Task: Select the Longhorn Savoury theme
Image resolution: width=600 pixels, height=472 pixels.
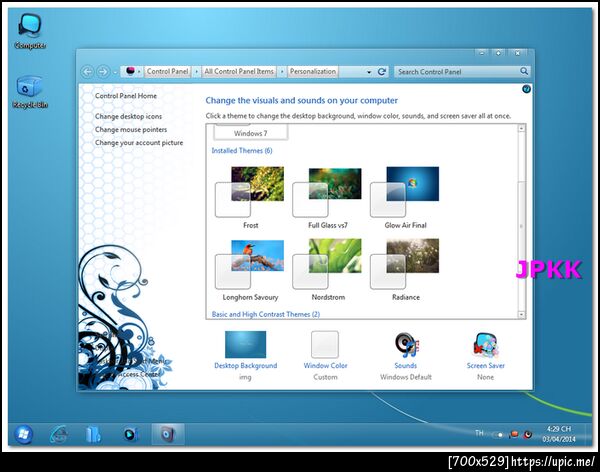Action: point(250,270)
